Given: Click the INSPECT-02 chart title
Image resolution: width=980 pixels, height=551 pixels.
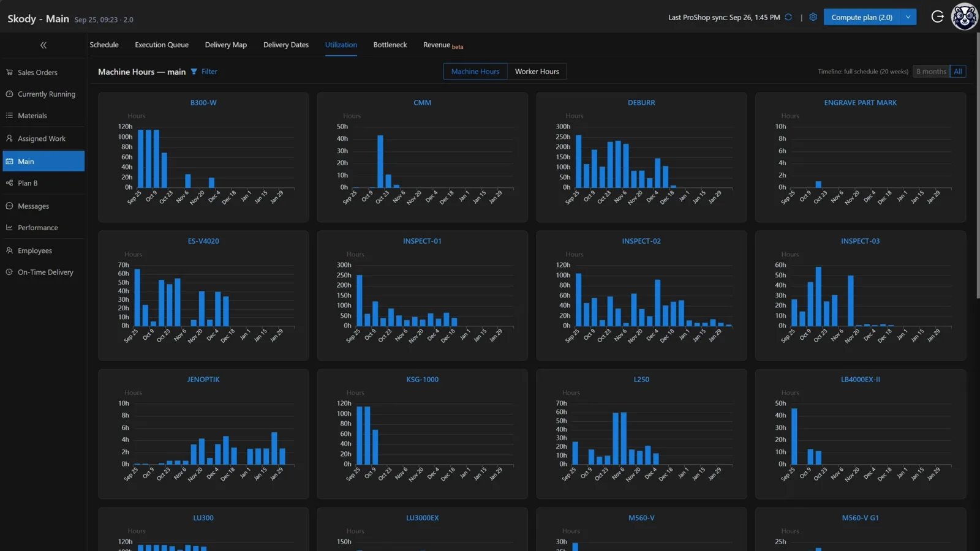Looking at the screenshot, I should pos(641,241).
